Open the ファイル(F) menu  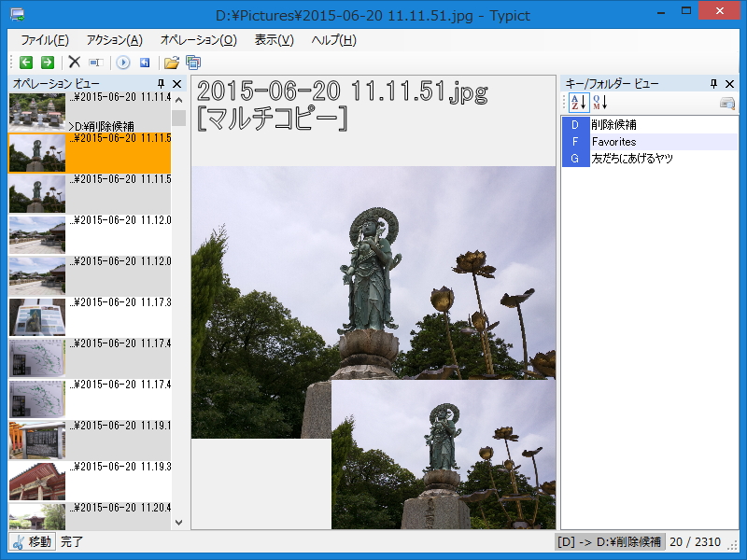click(45, 40)
